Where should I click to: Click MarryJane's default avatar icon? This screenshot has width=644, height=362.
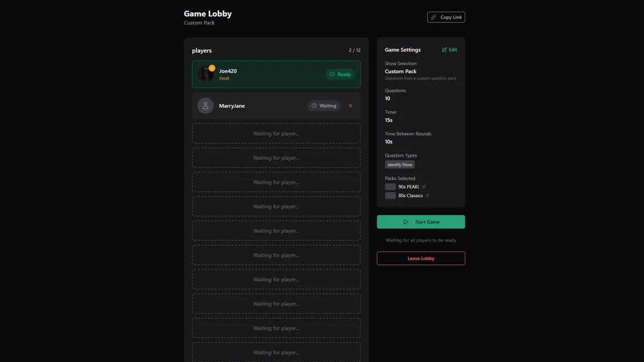click(206, 106)
